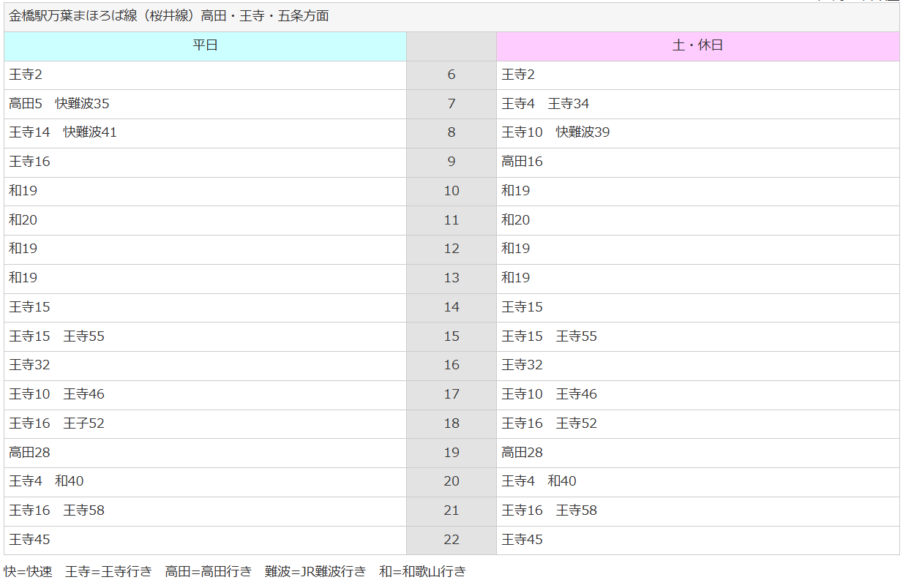Click weekday entry 高田5 in the 7 o'clock row
903x588 pixels.
pos(26,104)
